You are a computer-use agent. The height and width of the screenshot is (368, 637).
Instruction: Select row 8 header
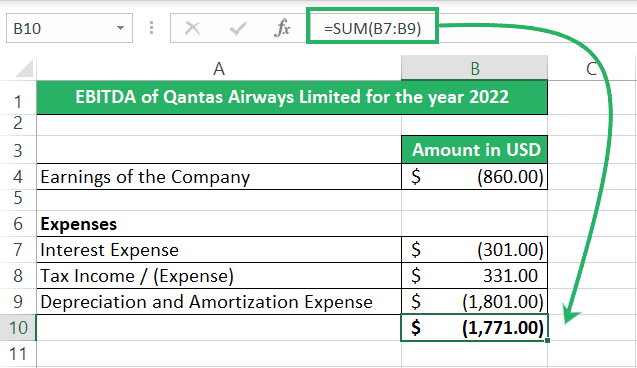(x=18, y=275)
